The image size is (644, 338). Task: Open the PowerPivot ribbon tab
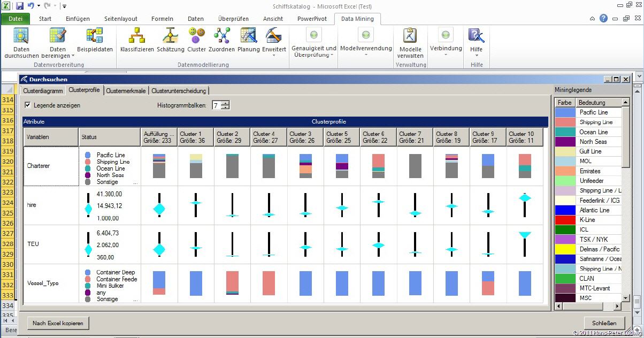tap(312, 19)
